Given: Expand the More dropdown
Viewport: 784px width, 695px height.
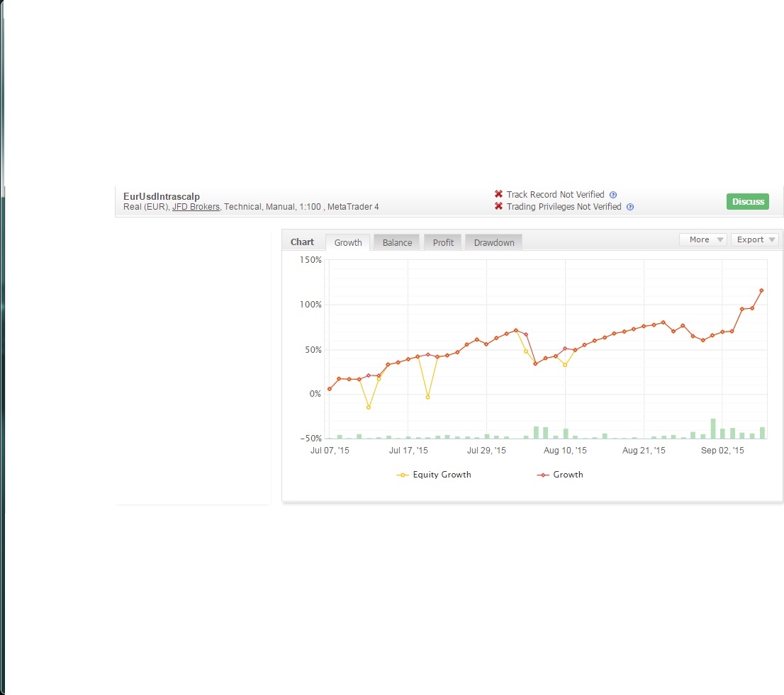Looking at the screenshot, I should (702, 239).
